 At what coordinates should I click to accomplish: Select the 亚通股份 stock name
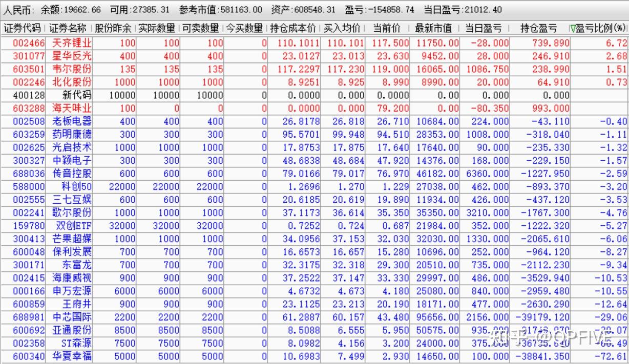click(x=72, y=330)
